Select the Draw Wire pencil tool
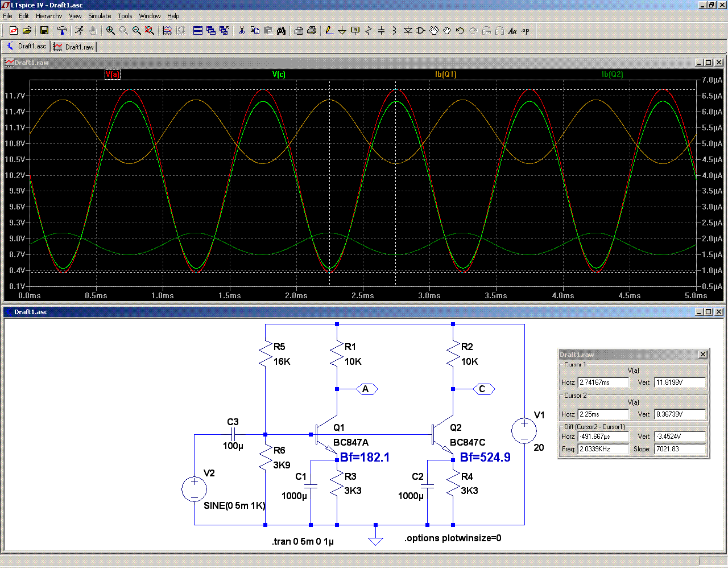 329,31
